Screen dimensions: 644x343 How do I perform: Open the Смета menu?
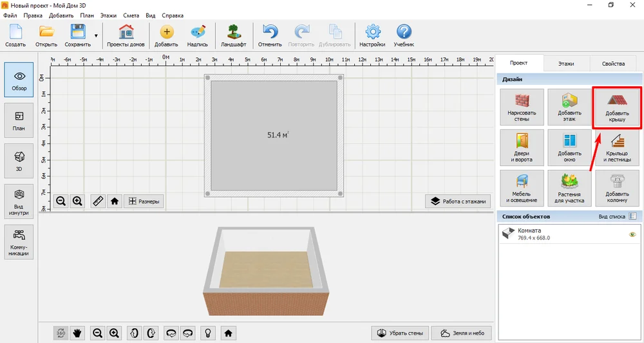(131, 15)
